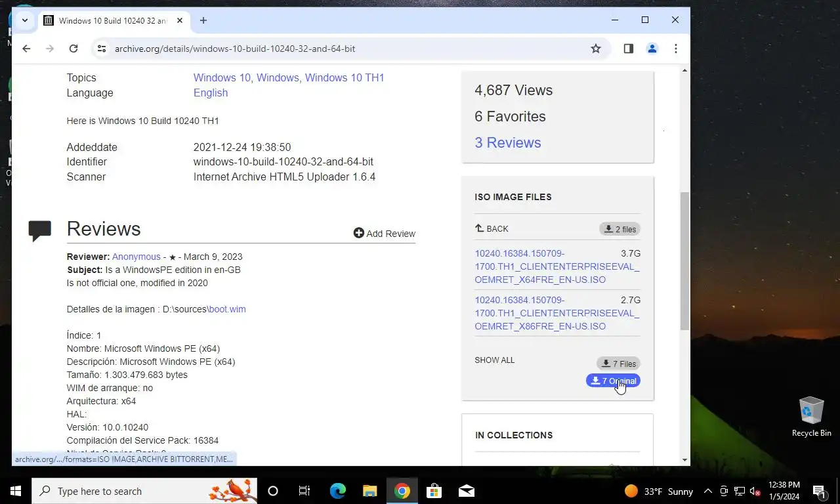
Task: Reload the archive.org page
Action: (x=73, y=49)
